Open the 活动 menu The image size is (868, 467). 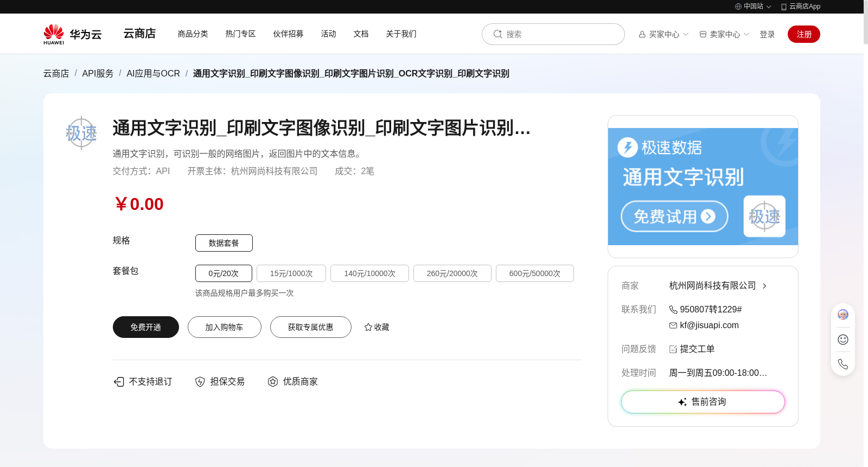329,34
